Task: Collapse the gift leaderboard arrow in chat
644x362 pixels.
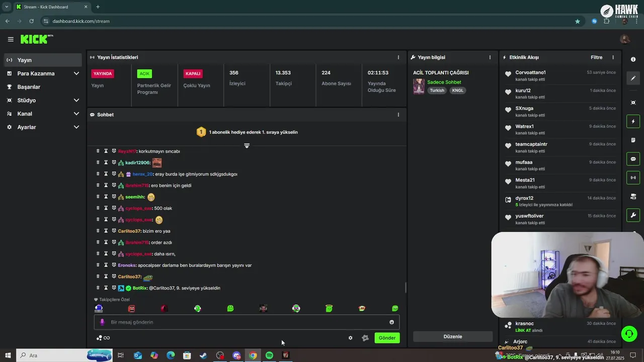Action: (x=247, y=146)
